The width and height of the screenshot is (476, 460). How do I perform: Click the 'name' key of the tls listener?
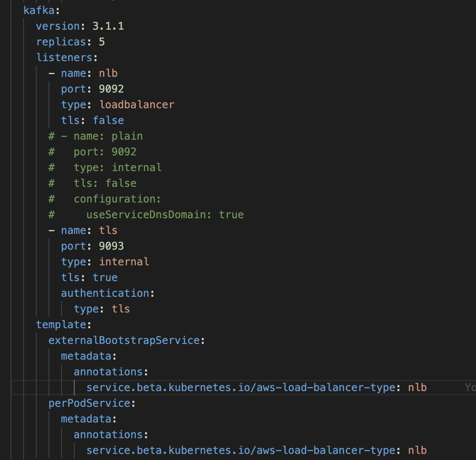point(74,230)
